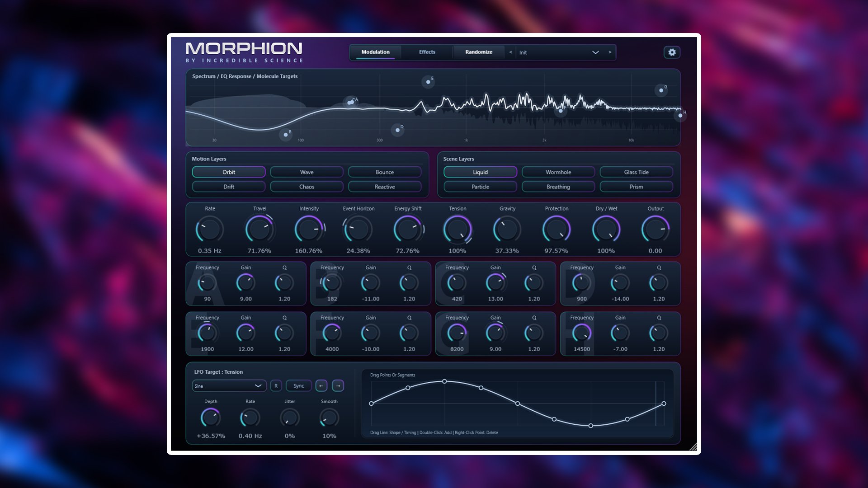868x488 pixels.
Task: Open the Init preset dropdown
Action: pyautogui.click(x=559, y=52)
